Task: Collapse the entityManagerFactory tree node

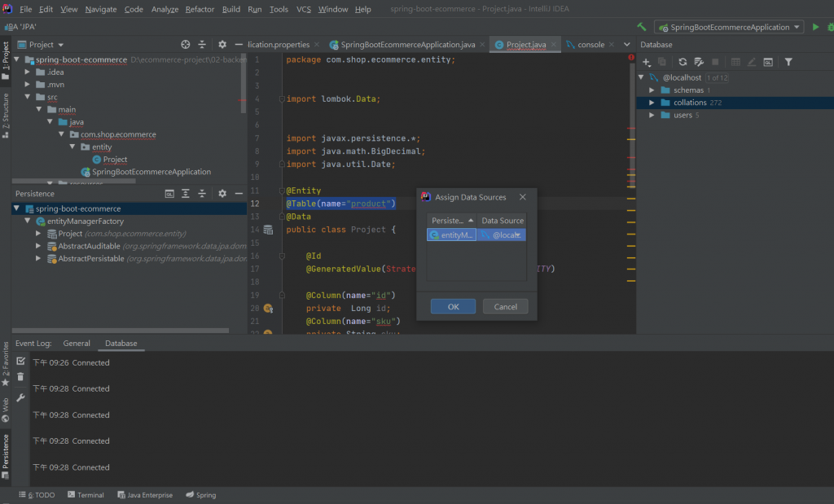Action: [x=28, y=221]
